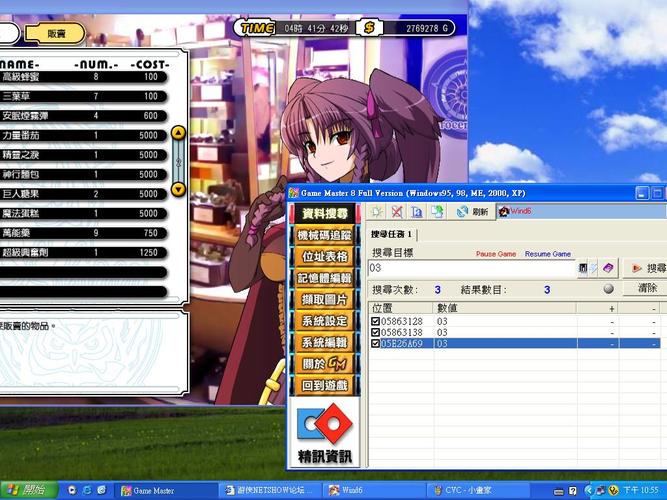Click the 位置 column header
The image size is (667, 500).
point(401,308)
